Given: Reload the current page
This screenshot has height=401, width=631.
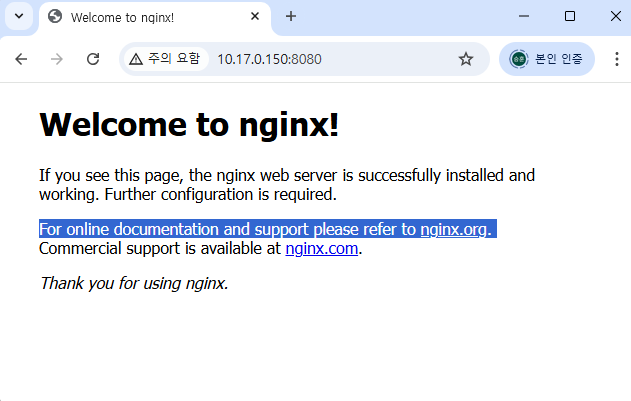Looking at the screenshot, I should pos(93,59).
